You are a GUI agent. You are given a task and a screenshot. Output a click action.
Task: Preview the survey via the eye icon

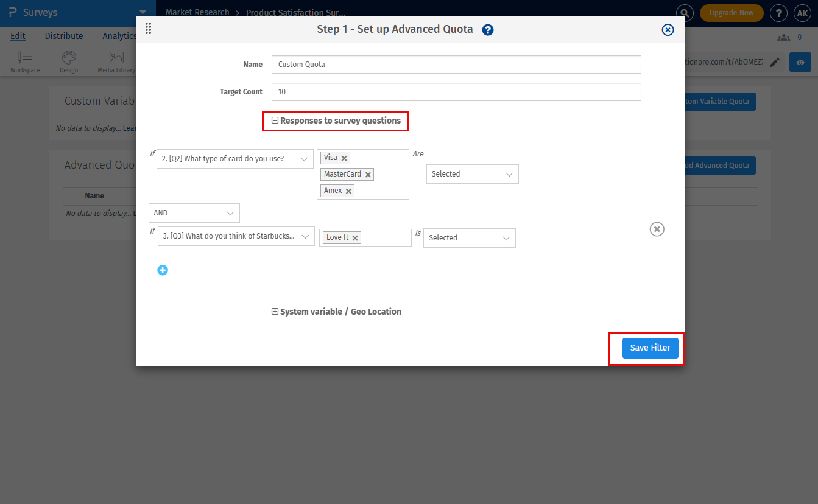(800, 62)
